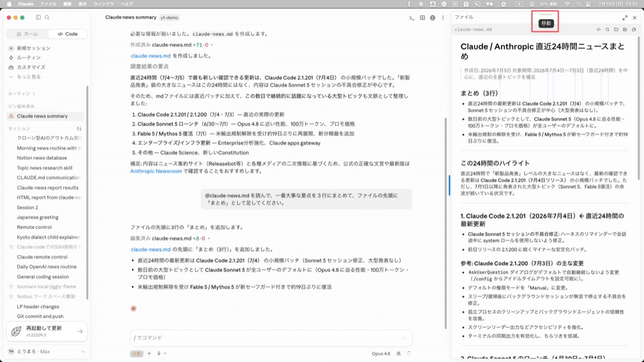The width and height of the screenshot is (644, 362).
Task: Open the reveal-in-folder icon in file toolbar
Action: click(625, 30)
